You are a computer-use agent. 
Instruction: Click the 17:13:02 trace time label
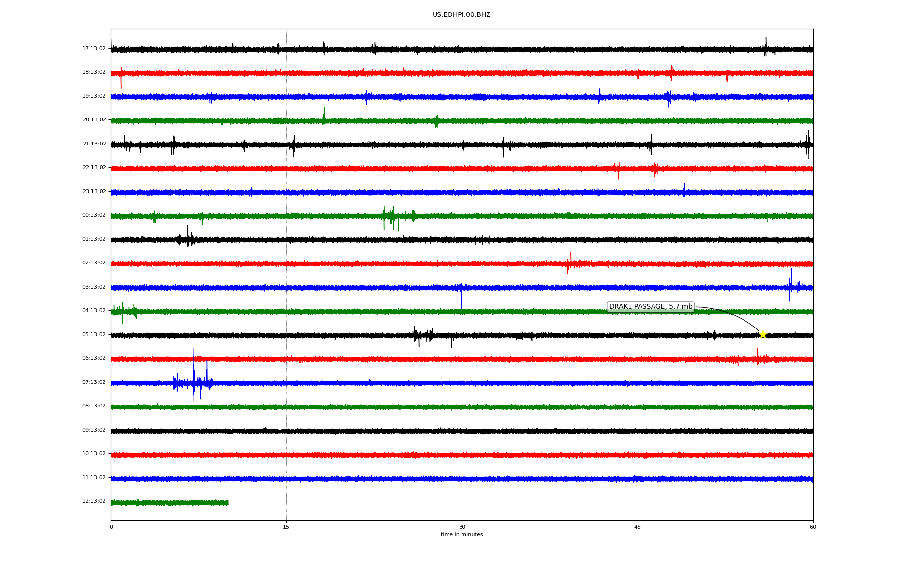point(94,49)
